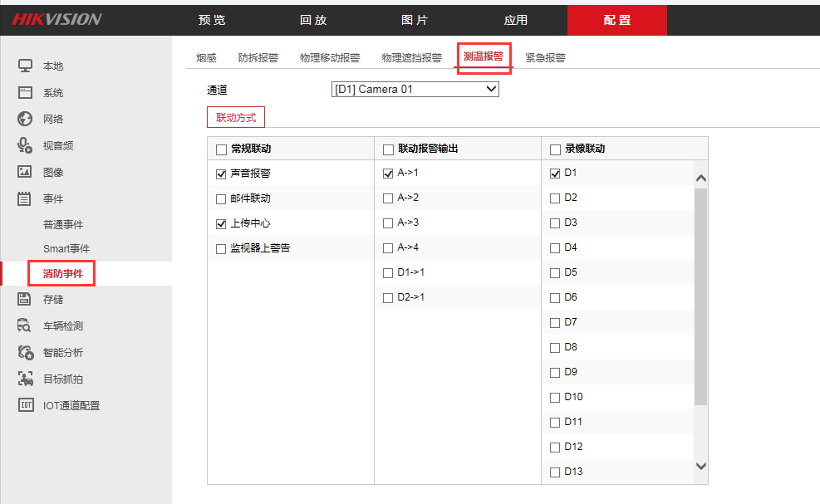
Task: Open the 回放 (Playback) menu item
Action: (313, 20)
